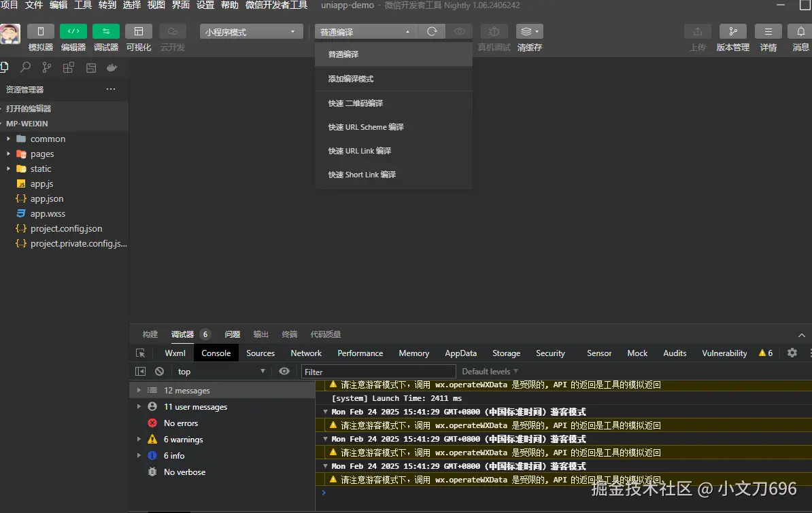Open the Default levels dropdown
The width and height of the screenshot is (812, 513).
(x=490, y=372)
